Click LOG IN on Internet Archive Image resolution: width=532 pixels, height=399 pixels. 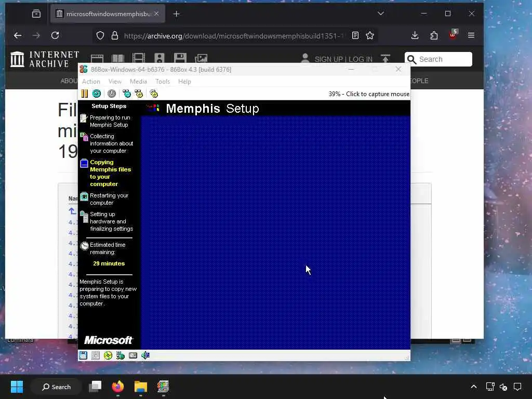pos(361,59)
